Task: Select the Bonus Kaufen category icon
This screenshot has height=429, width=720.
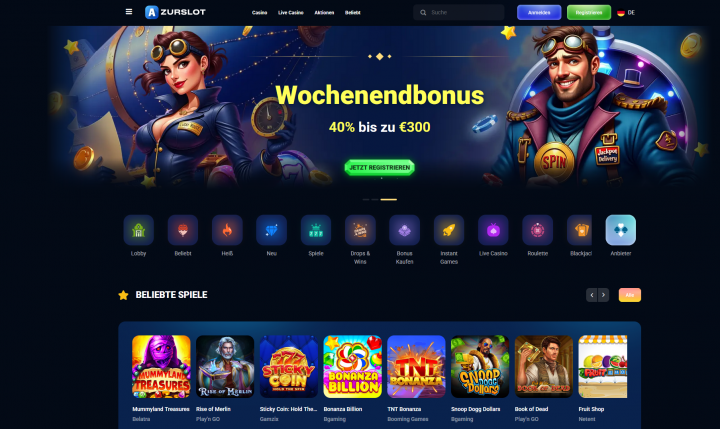Action: pos(405,230)
